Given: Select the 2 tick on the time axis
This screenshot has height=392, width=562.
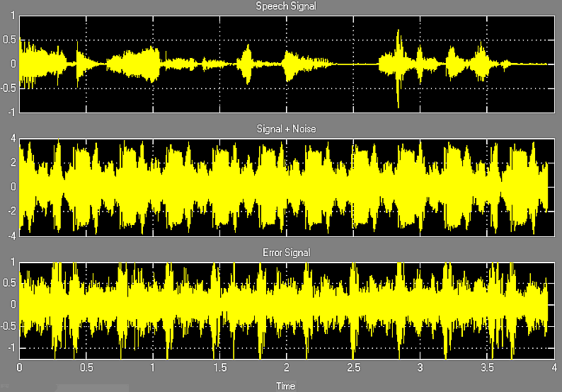Looking at the screenshot, I should point(287,368).
